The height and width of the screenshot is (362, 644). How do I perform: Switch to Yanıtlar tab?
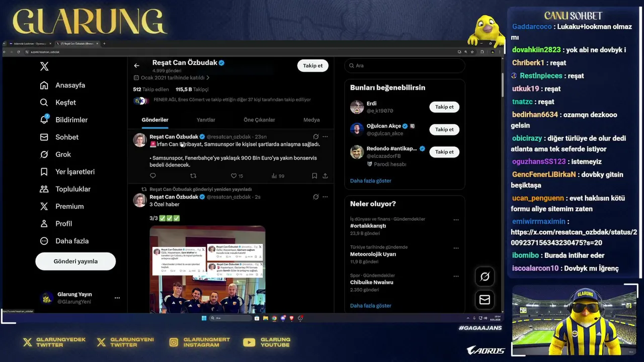(206, 120)
